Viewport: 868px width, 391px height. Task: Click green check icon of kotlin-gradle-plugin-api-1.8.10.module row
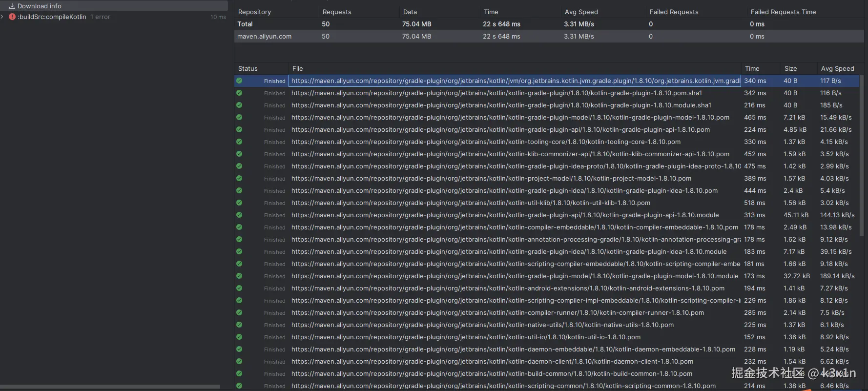[x=239, y=215]
